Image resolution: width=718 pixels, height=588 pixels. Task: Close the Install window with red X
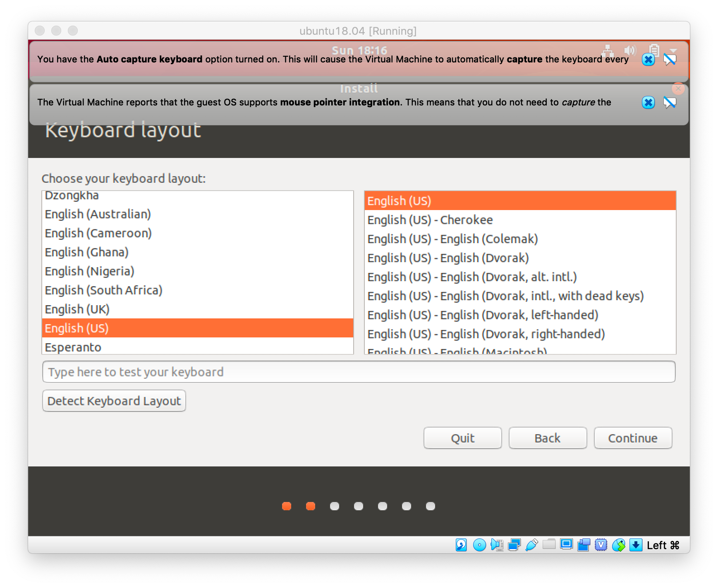(678, 88)
